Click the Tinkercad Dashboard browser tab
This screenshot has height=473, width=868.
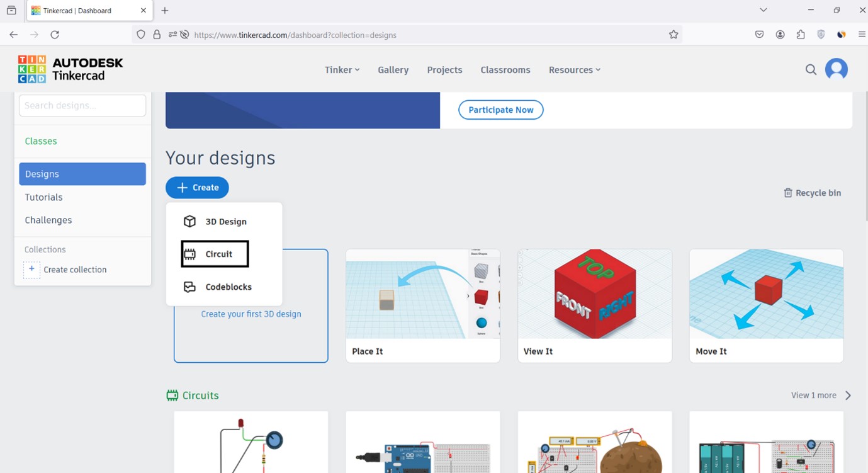point(89,11)
